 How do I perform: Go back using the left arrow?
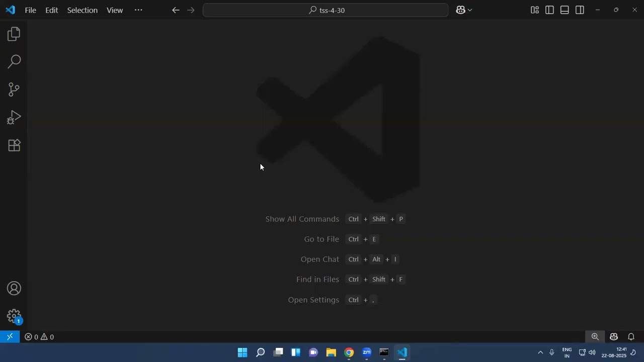(176, 10)
